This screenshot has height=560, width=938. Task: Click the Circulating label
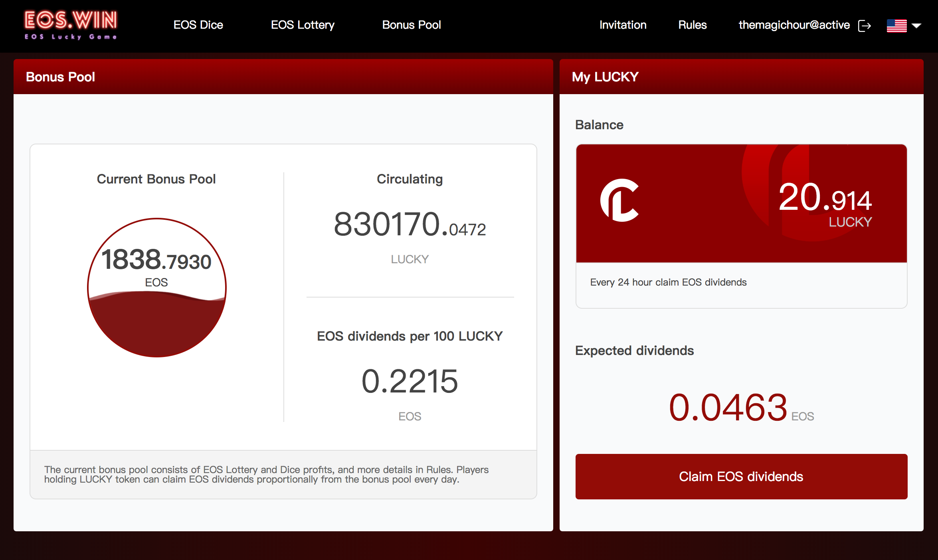pos(410,179)
